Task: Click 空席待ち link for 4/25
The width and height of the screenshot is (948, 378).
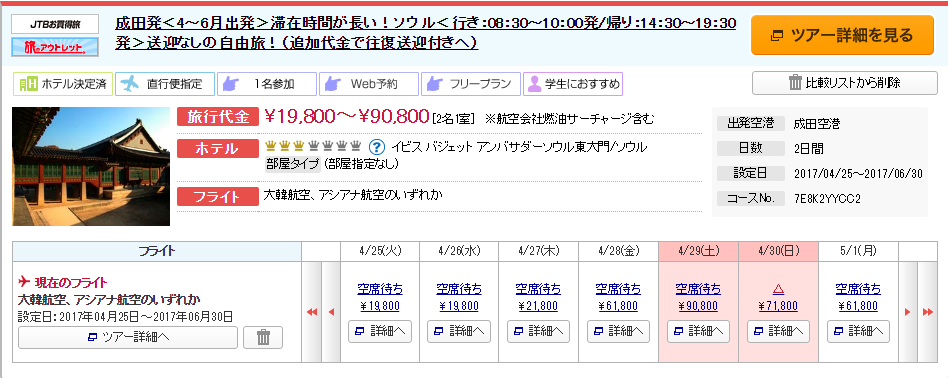Action: pyautogui.click(x=380, y=289)
